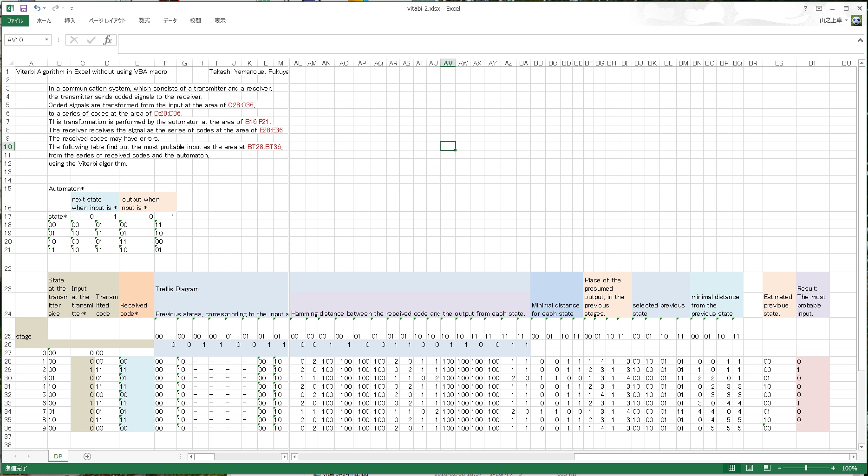Viewport: 868px width, 476px height.
Task: Expand the formula bar with chevron
Action: click(x=860, y=40)
